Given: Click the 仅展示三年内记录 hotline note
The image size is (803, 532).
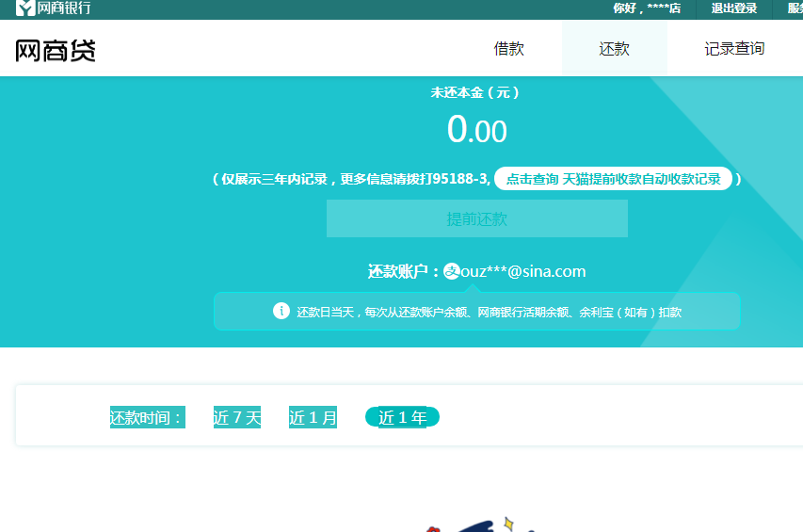Looking at the screenshot, I should [351, 179].
